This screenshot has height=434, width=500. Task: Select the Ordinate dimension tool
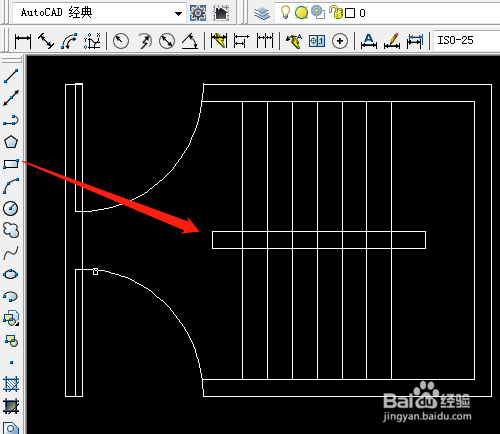point(92,41)
